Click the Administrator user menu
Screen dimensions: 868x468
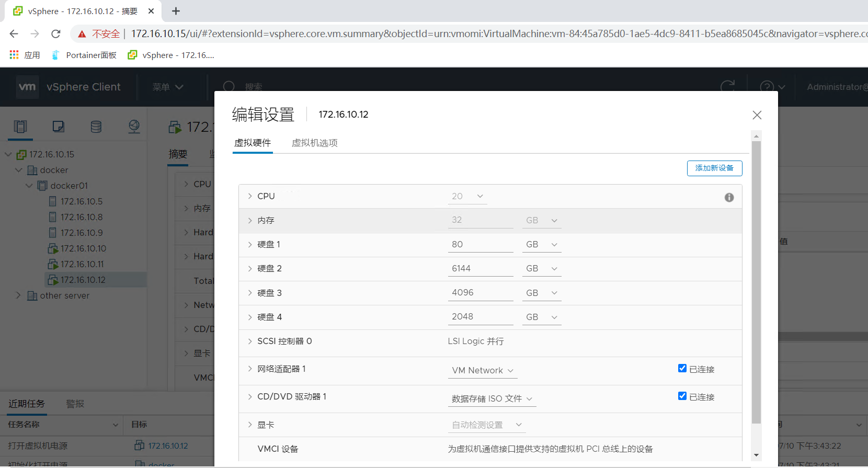coord(837,87)
